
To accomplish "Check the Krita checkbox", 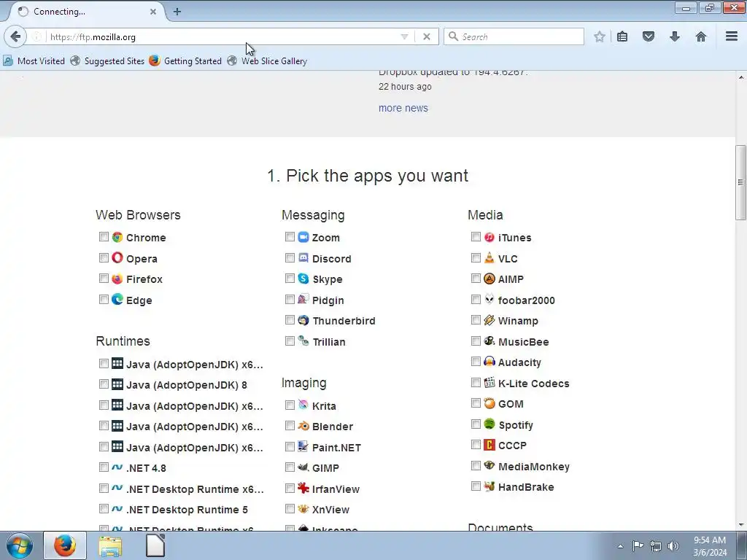I will point(290,405).
